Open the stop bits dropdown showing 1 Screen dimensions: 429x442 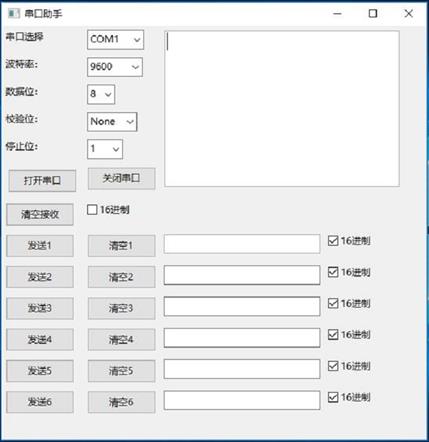coord(105,149)
